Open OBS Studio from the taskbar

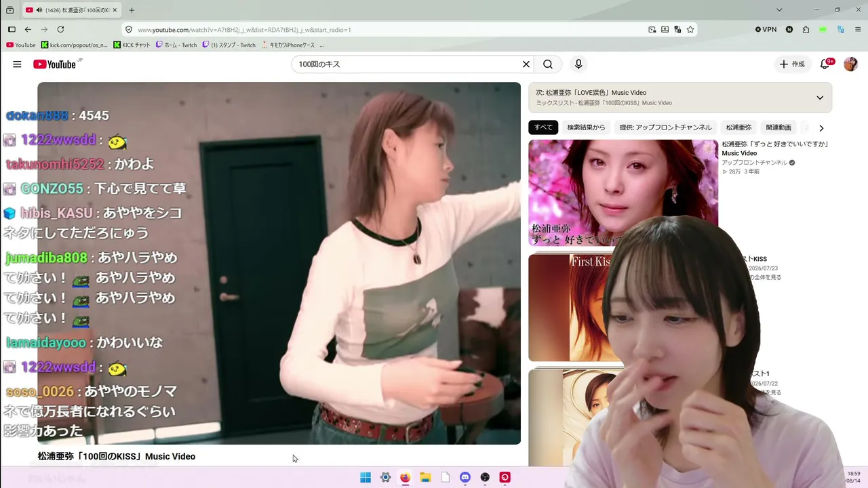click(x=485, y=477)
